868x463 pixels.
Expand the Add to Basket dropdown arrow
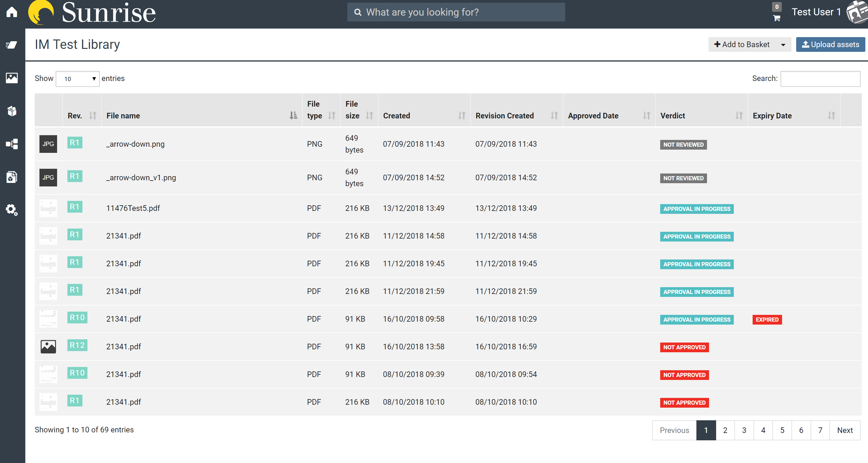783,45
